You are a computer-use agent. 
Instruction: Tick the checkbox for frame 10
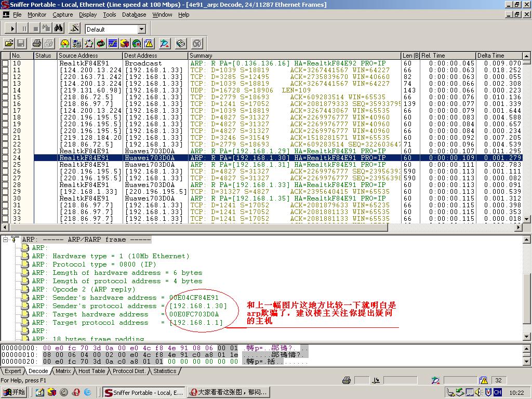(x=5, y=63)
